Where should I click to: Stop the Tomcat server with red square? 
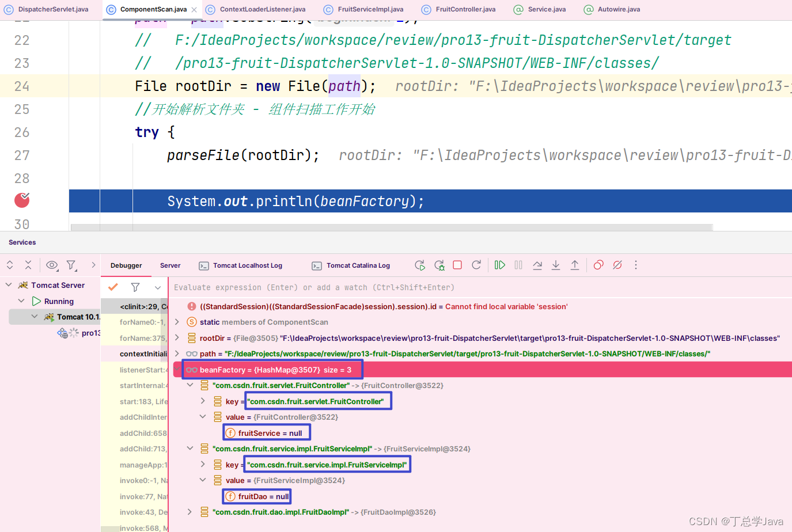tap(457, 265)
